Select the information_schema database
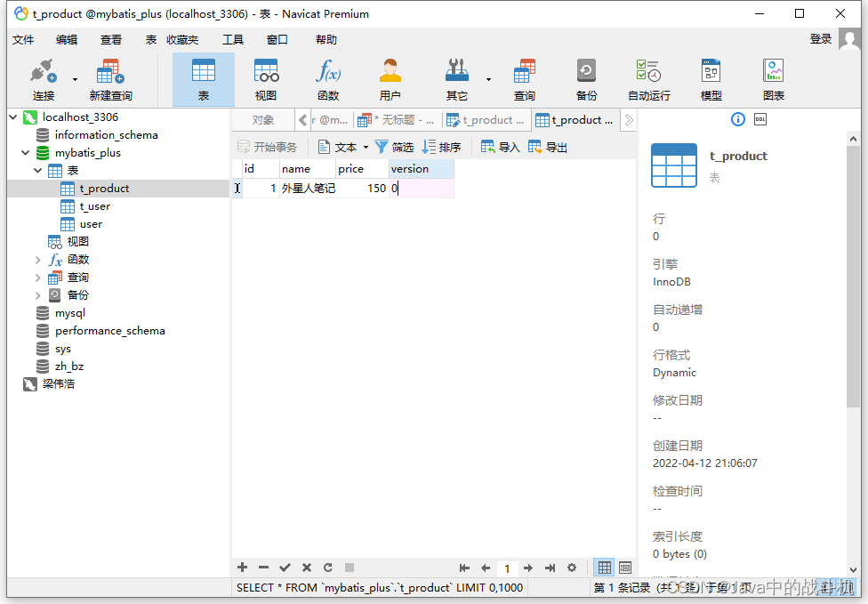The width and height of the screenshot is (868, 604). pyautogui.click(x=107, y=135)
